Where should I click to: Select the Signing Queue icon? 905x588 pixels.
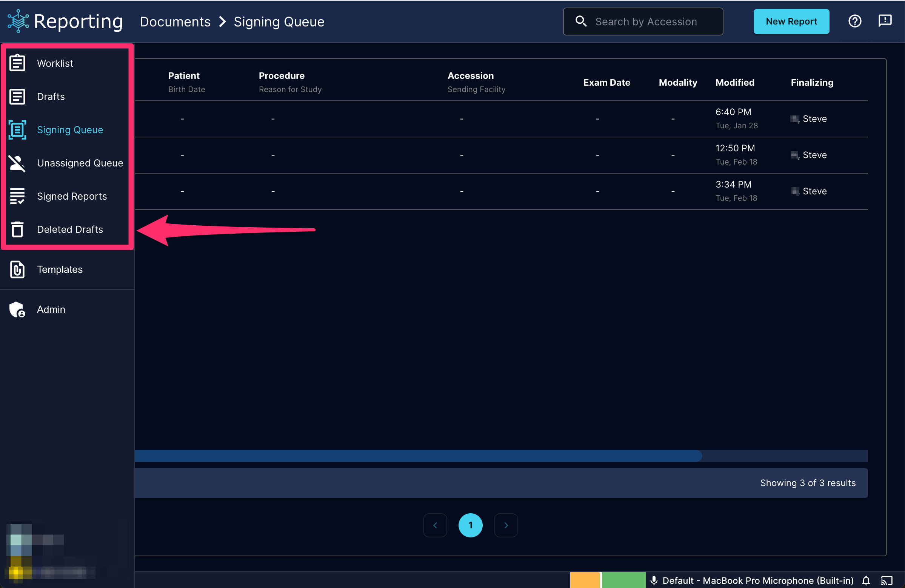(17, 130)
